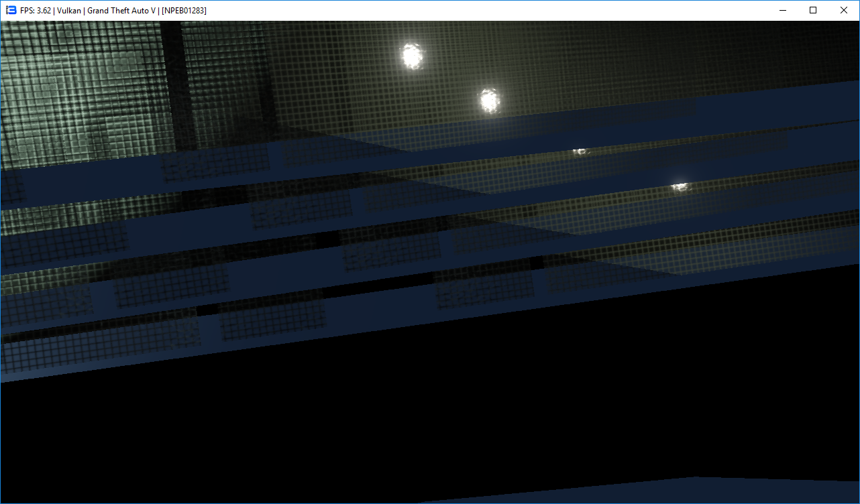Maximize the emulator window
Viewport: 860px width, 504px height.
(813, 10)
